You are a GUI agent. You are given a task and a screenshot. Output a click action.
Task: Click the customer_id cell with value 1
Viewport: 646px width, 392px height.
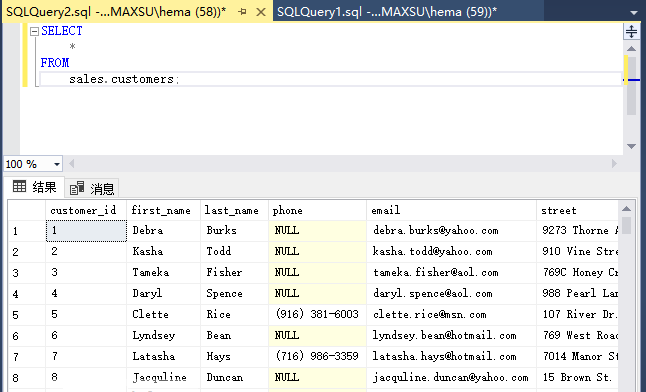86,231
